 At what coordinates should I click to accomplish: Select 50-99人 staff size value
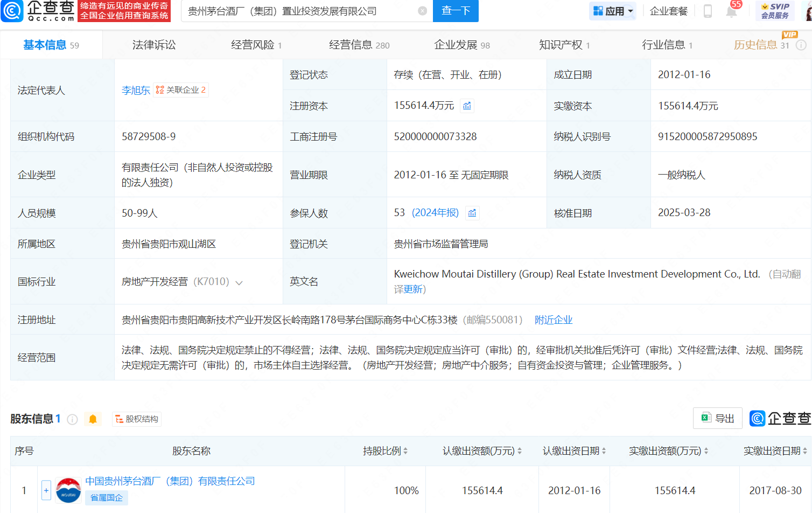139,213
